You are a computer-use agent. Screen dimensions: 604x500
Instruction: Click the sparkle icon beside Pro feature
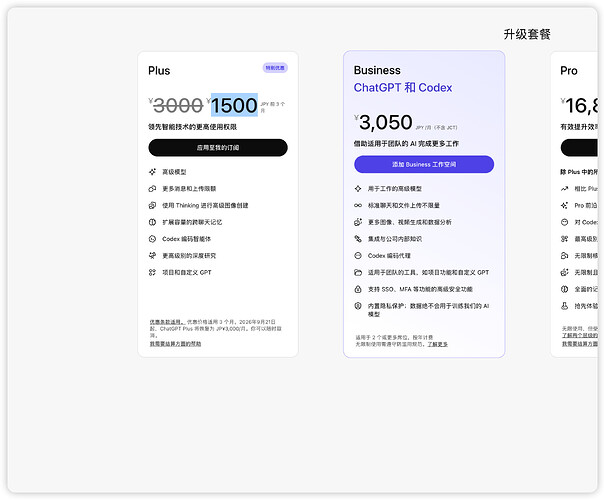[x=564, y=205]
